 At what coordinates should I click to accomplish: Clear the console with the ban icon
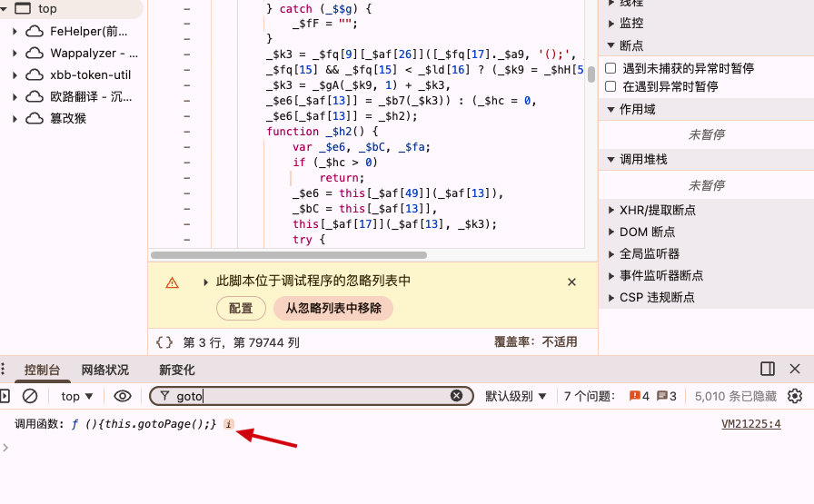[30, 397]
